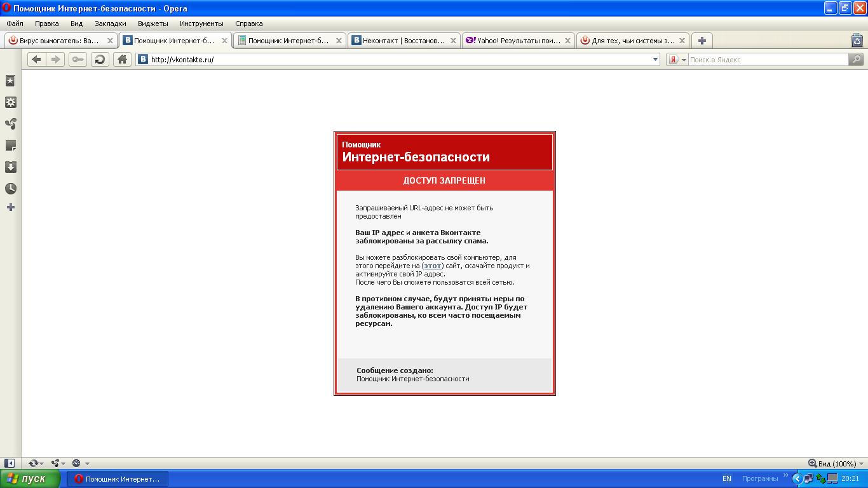Open the History panel clock icon
868x488 pixels.
[x=10, y=188]
